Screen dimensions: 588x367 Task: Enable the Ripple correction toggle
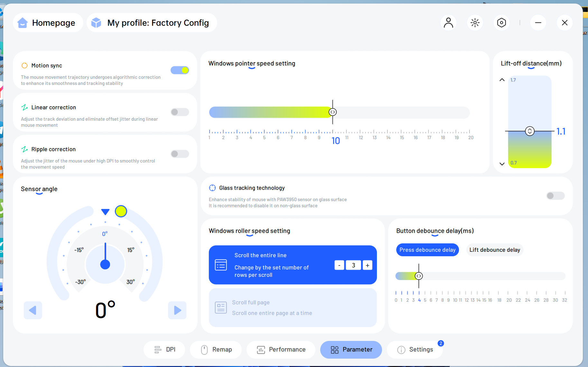(180, 154)
